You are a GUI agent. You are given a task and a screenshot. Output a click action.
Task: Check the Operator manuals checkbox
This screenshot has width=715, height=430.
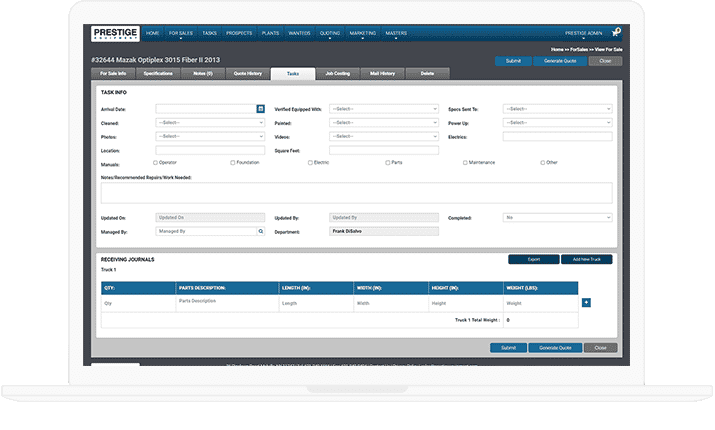[x=155, y=162]
